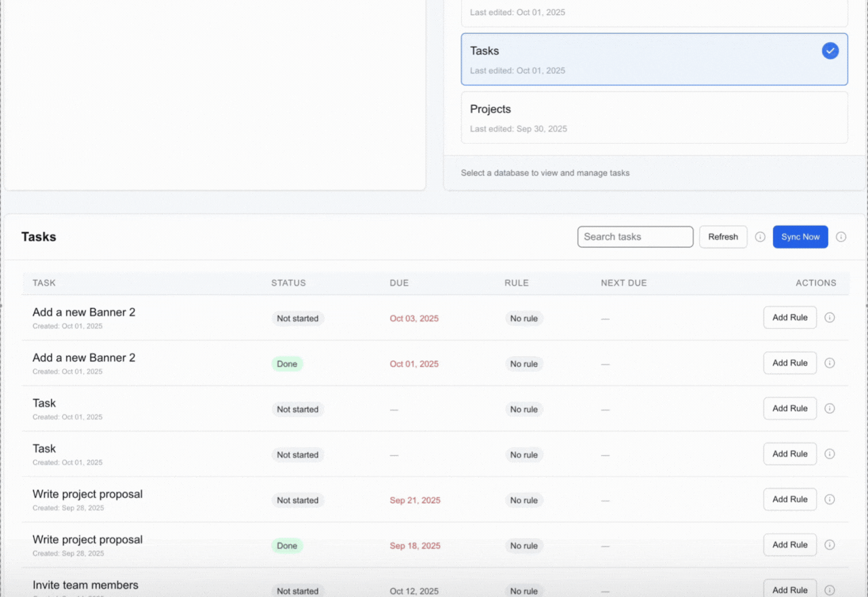
Task: Click the info icon for Invite team members
Action: (829, 590)
